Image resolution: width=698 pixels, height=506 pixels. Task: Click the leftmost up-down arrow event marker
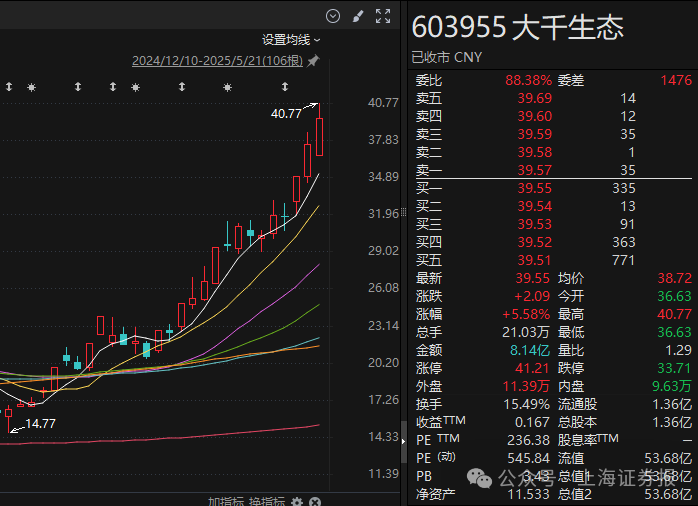pyautogui.click(x=9, y=87)
